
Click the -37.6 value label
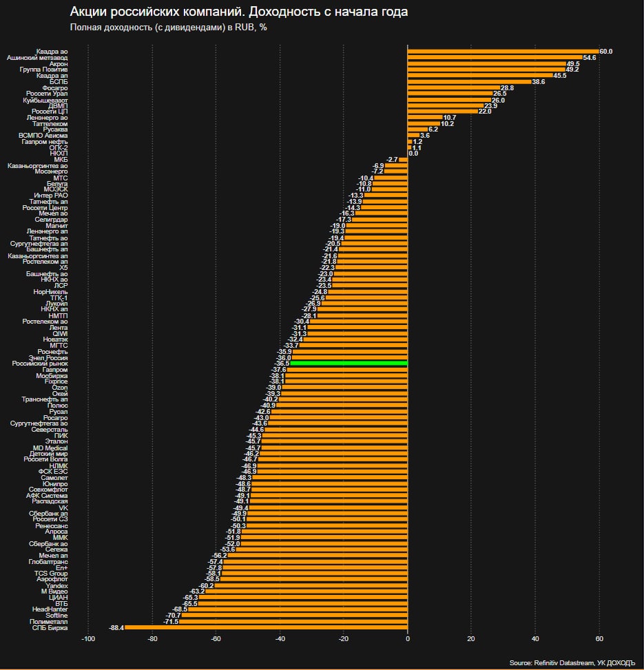tap(279, 370)
